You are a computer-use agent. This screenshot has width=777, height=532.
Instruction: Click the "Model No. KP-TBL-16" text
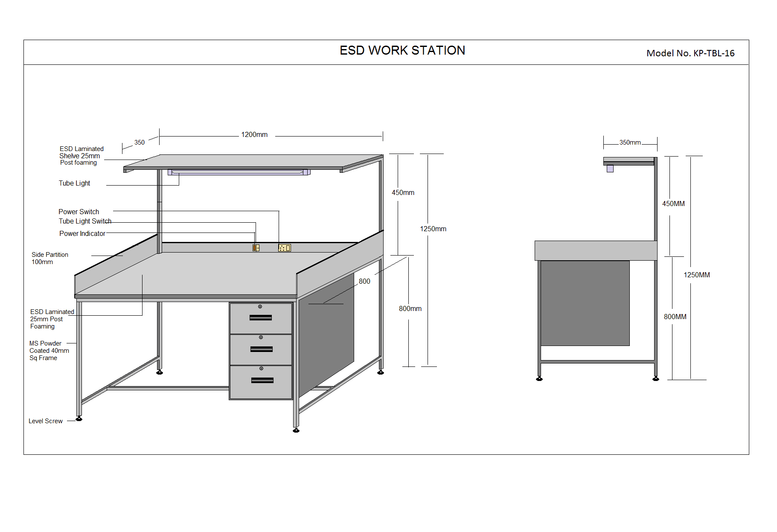pyautogui.click(x=690, y=53)
